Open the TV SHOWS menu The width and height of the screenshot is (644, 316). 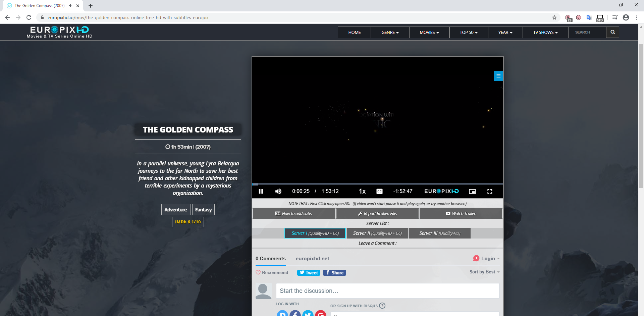click(x=544, y=32)
